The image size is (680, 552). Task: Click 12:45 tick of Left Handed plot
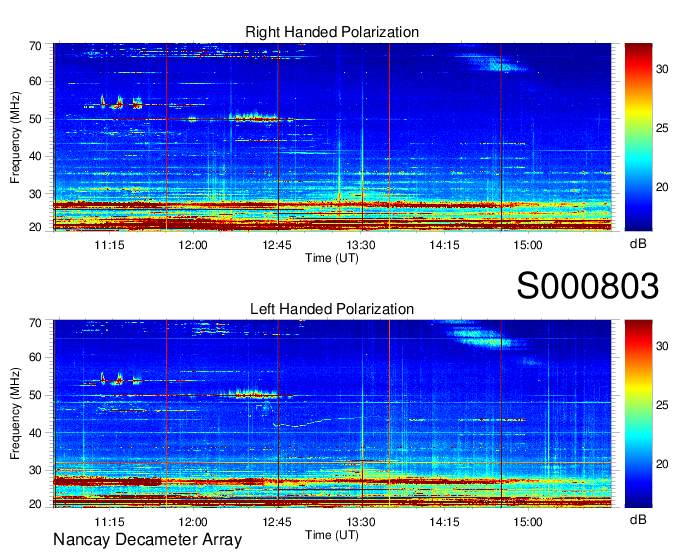[x=277, y=522]
